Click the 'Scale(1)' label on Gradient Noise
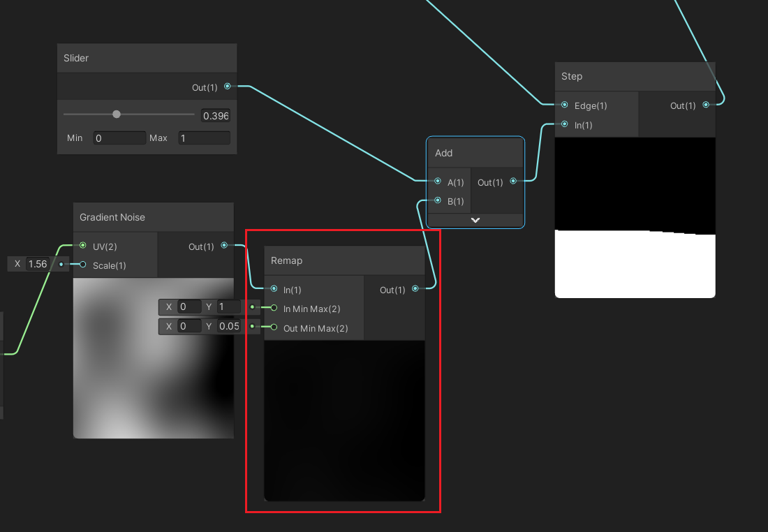768x532 pixels. point(109,265)
